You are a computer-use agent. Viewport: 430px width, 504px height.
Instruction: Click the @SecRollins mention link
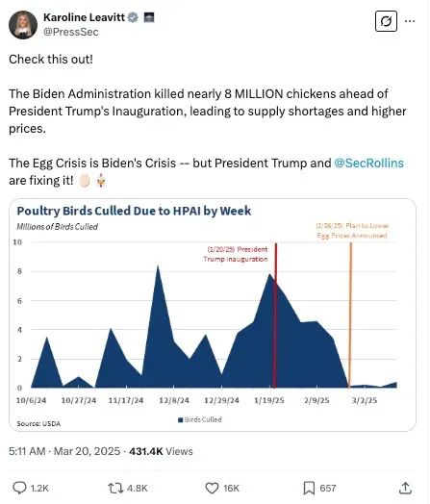coord(369,163)
